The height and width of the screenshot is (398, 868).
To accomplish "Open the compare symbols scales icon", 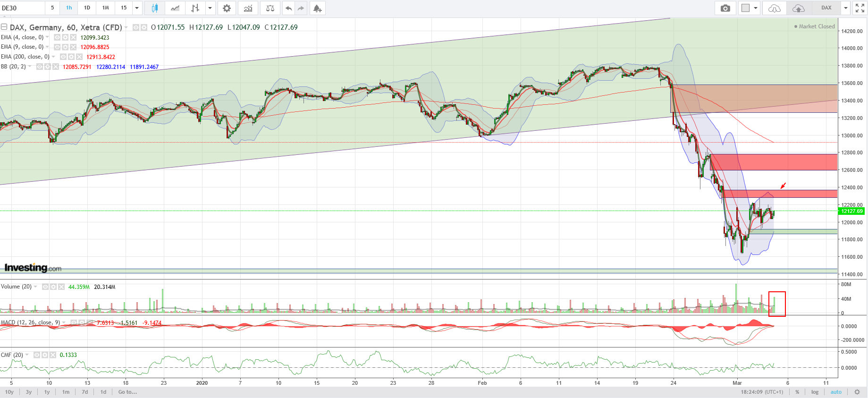I will point(270,8).
